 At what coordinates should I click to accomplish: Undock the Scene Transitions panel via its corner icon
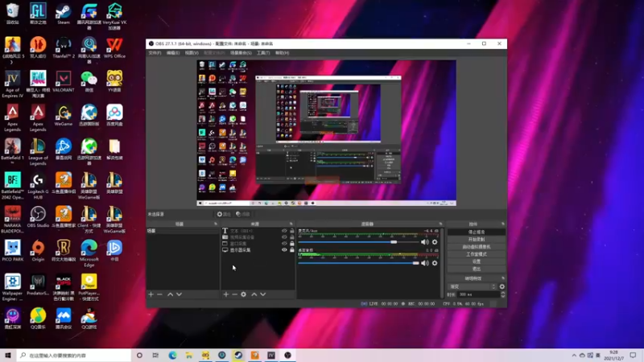click(502, 278)
